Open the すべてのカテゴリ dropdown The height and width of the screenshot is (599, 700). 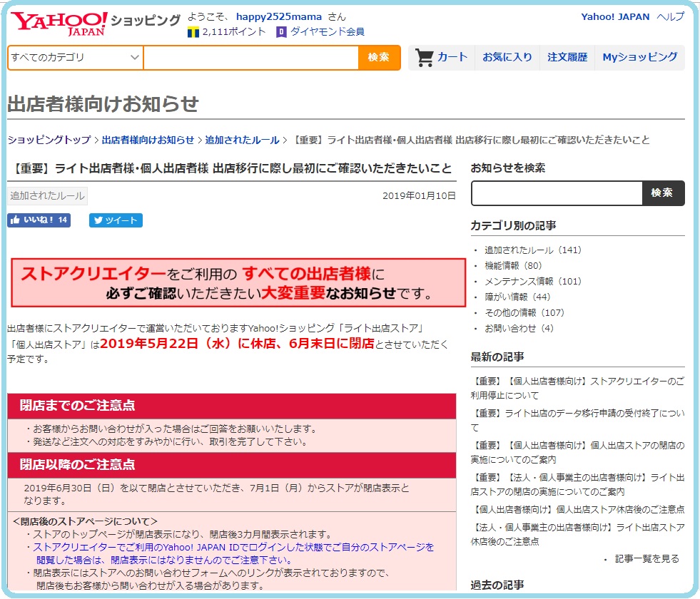coord(76,58)
